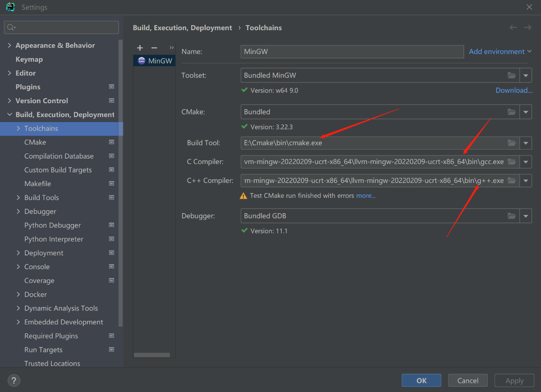
Task: Click into the toolchain Name field
Action: (352, 51)
